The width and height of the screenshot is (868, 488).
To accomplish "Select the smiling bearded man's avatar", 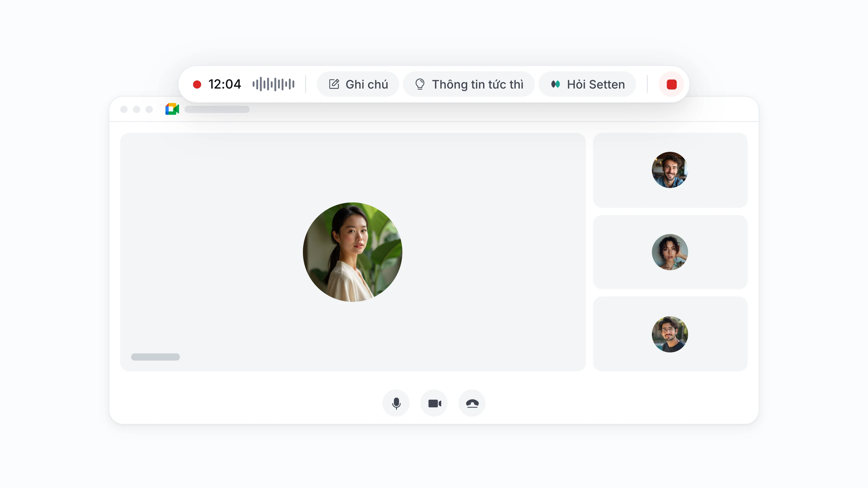I will [x=670, y=170].
